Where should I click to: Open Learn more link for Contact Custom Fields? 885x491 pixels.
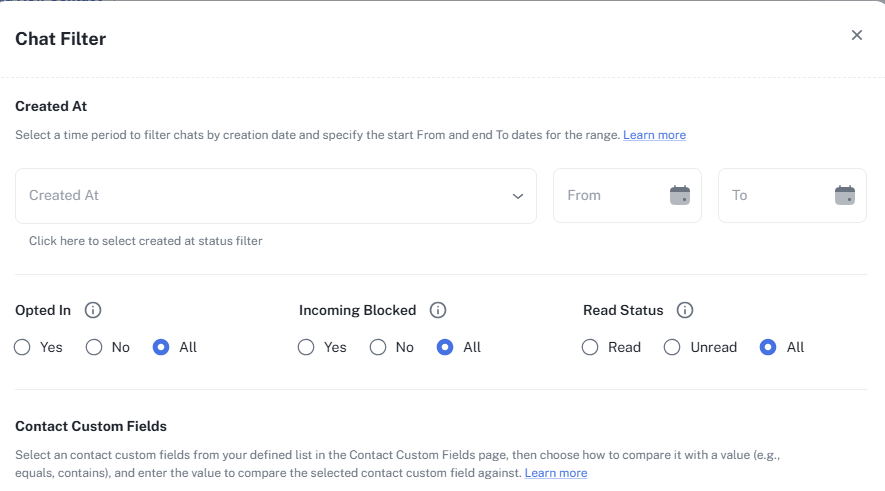(556, 473)
